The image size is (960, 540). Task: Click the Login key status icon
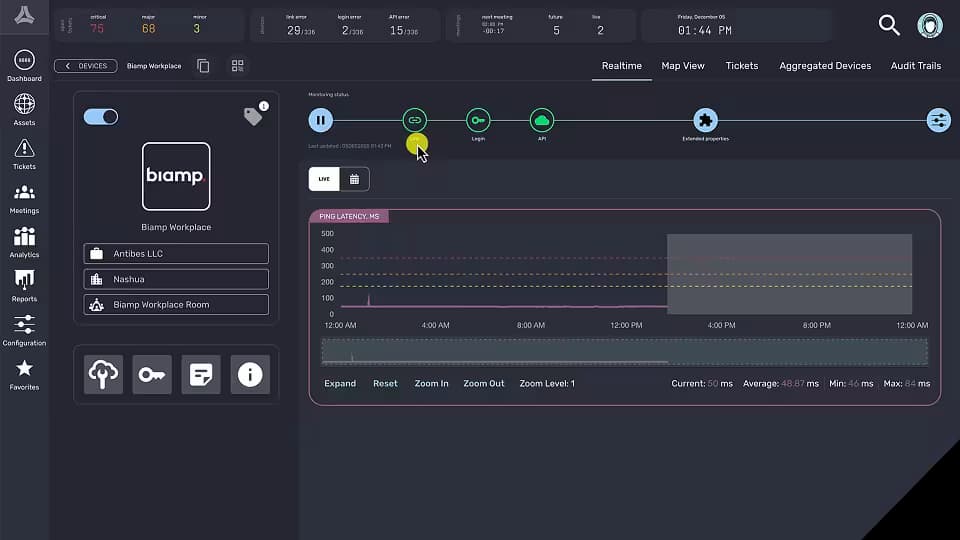click(x=478, y=120)
